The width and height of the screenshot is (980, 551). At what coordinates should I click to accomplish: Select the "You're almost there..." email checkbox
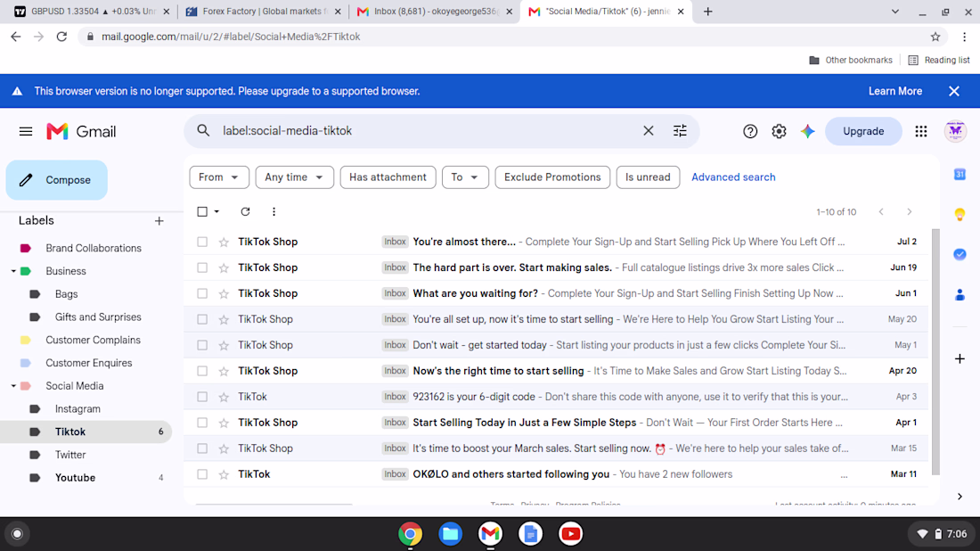coord(202,242)
